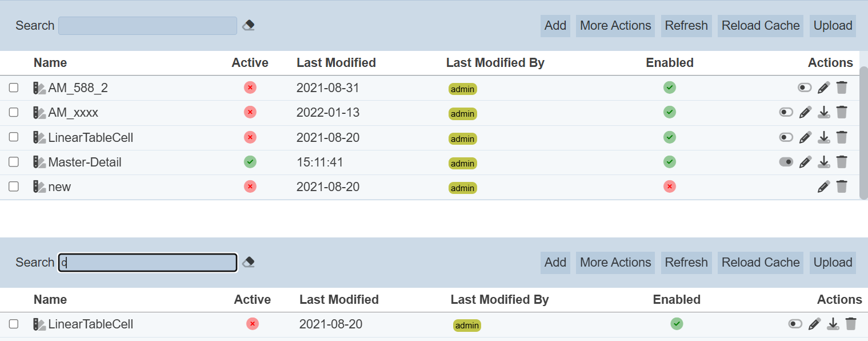Click trash icon for the 'new' row
The height and width of the screenshot is (341, 868).
pos(842,187)
